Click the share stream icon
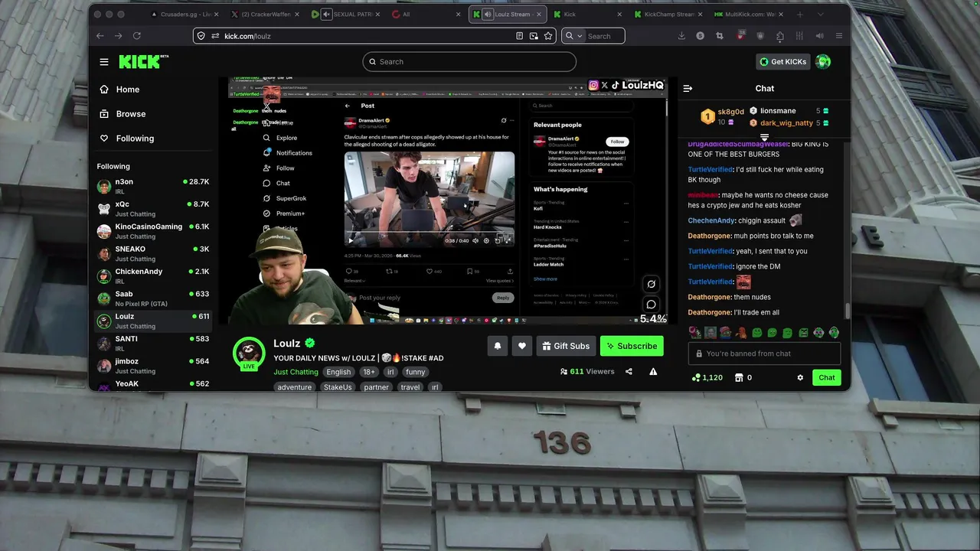This screenshot has width=980, height=551. pyautogui.click(x=629, y=371)
